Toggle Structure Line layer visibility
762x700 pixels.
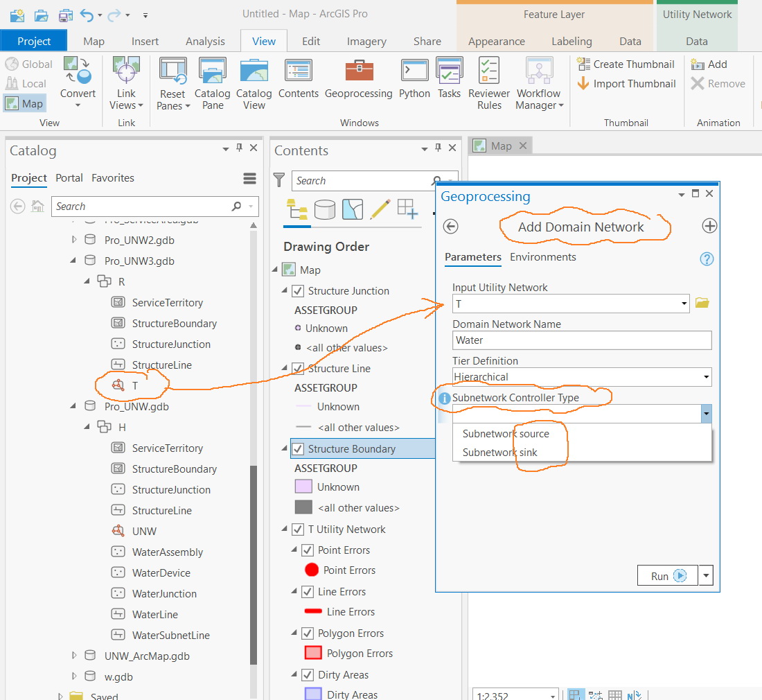pyautogui.click(x=298, y=369)
